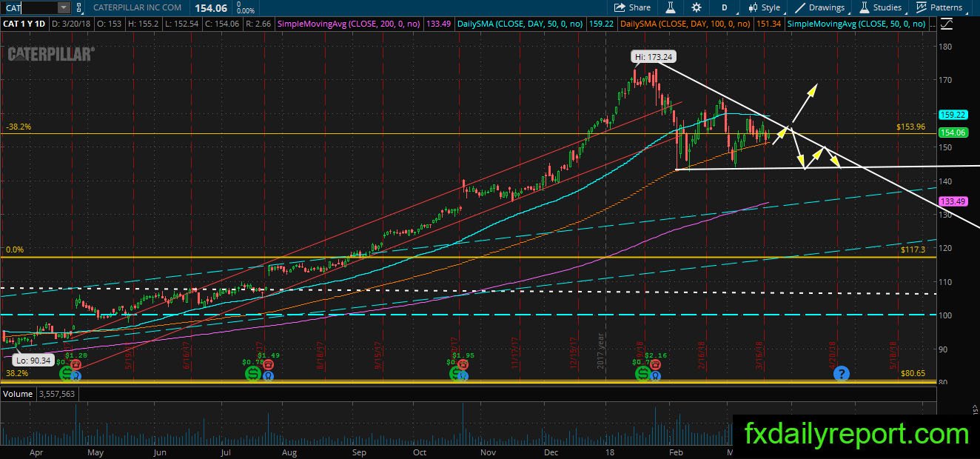The height and width of the screenshot is (459, 980).
Task: Open the symbol history dropdown arrow
Action: point(64,7)
